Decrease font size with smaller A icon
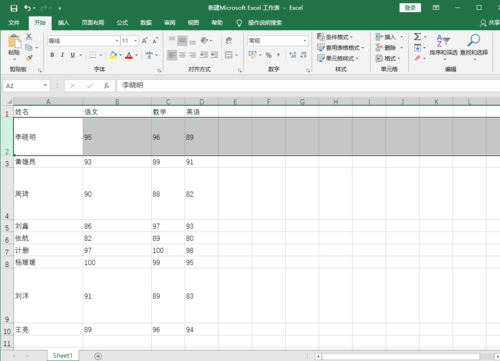This screenshot has width=500, height=361. pos(155,41)
